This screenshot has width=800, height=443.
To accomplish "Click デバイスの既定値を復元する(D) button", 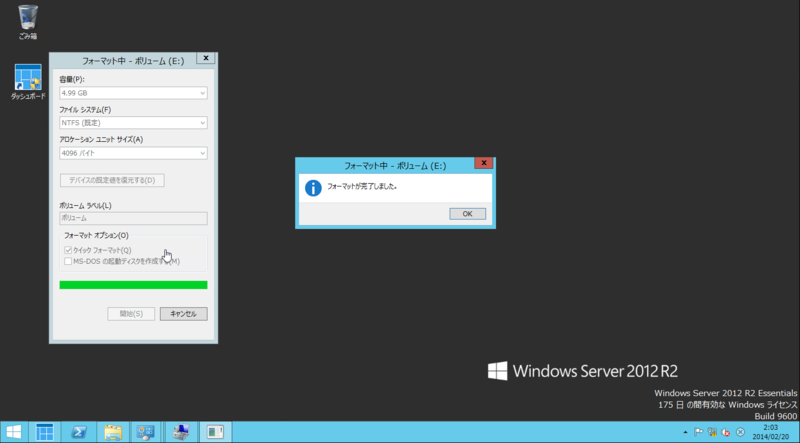I will 112,180.
